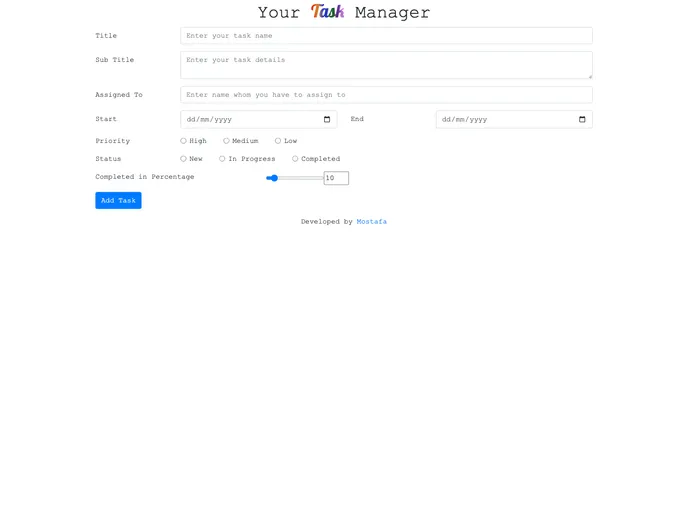Open the Mostafa developer link

pyautogui.click(x=371, y=222)
